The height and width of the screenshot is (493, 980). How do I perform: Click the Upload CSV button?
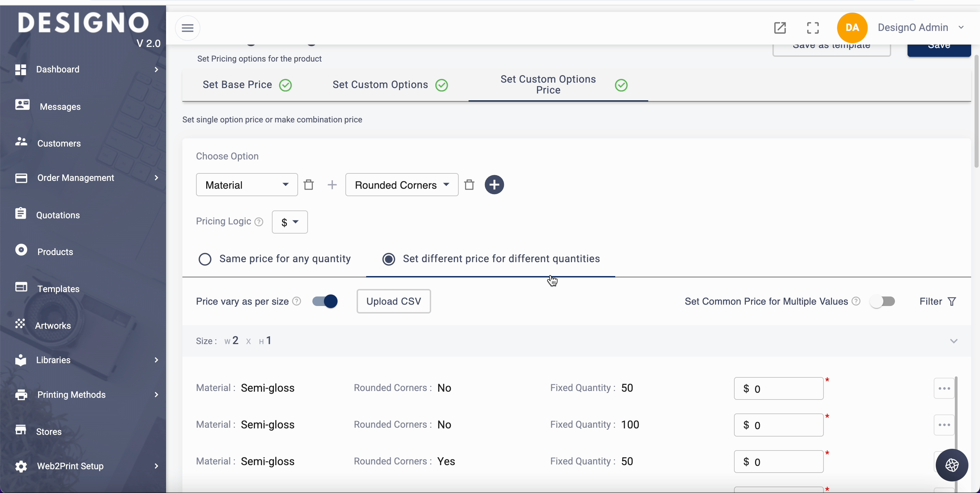[393, 302]
